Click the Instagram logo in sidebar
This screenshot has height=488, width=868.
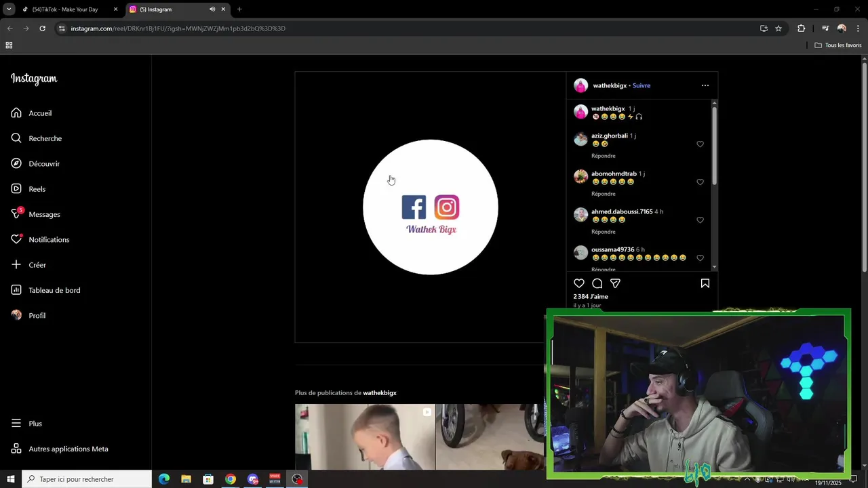click(x=34, y=79)
